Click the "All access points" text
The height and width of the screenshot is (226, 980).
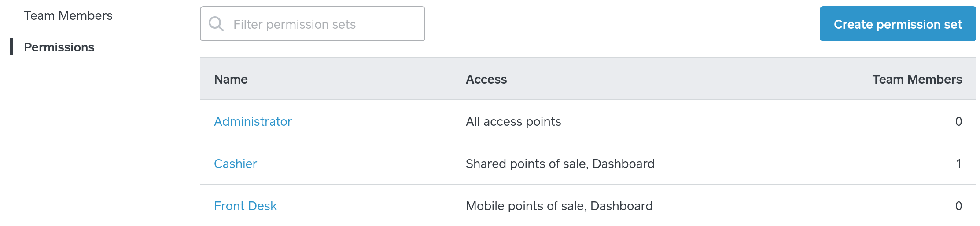tap(513, 122)
